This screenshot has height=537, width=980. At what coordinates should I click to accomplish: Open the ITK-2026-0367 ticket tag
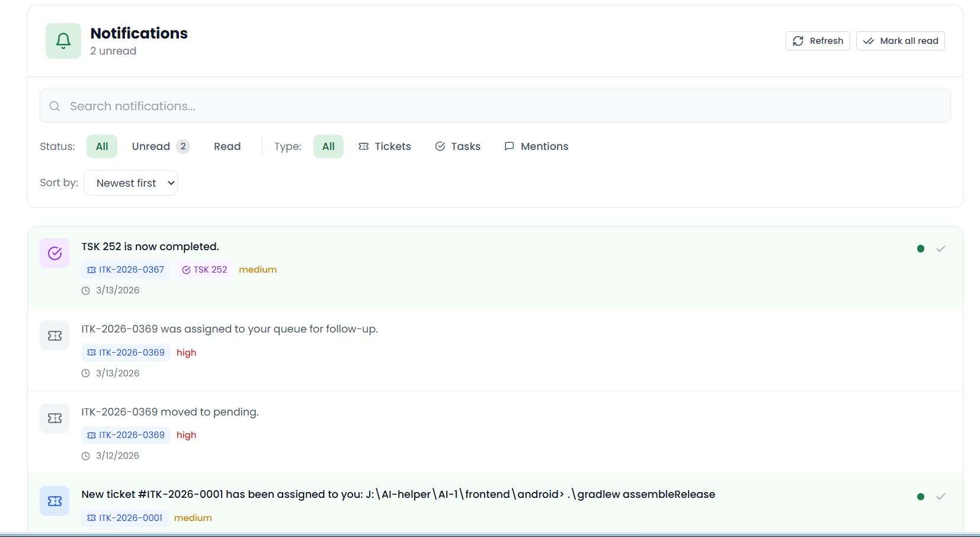(126, 270)
